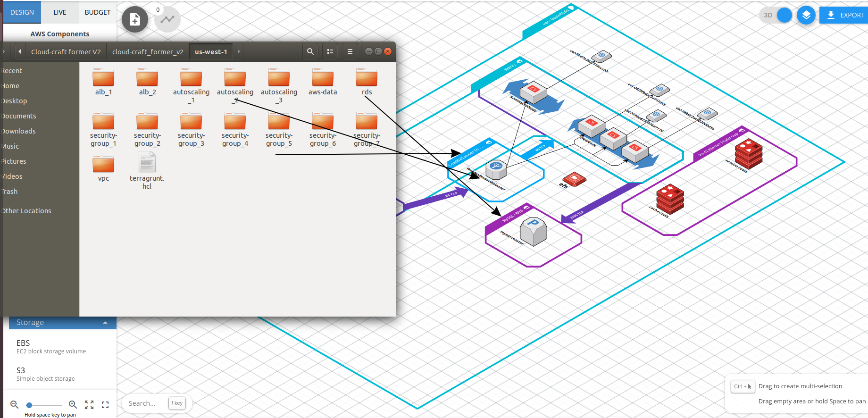Click the layers icon button
The width and height of the screenshot is (868, 418).
[806, 15]
